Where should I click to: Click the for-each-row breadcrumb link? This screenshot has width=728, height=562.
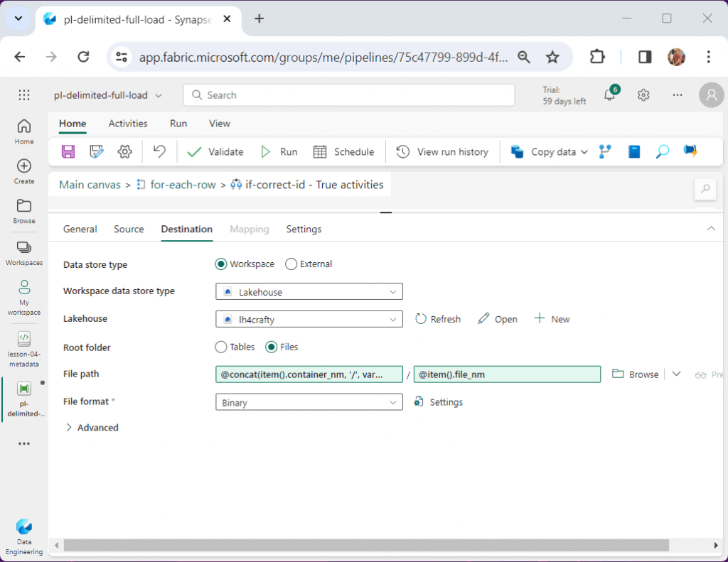coord(182,184)
